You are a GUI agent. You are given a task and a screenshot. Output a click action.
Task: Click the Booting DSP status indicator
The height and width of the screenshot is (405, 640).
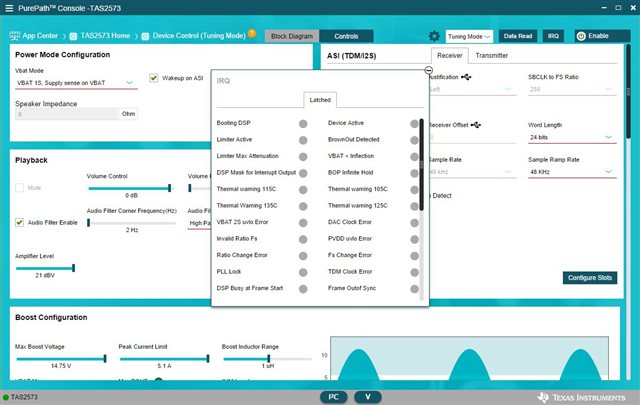(303, 124)
